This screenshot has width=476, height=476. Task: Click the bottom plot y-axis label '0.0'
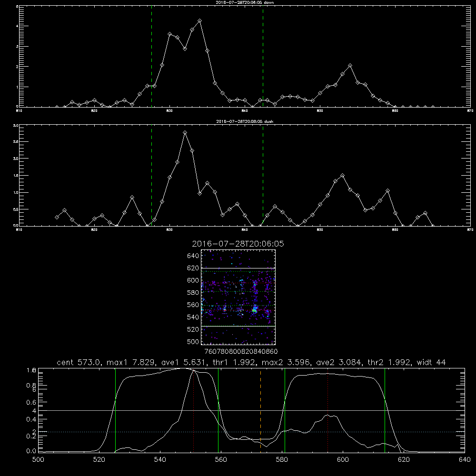31,451
